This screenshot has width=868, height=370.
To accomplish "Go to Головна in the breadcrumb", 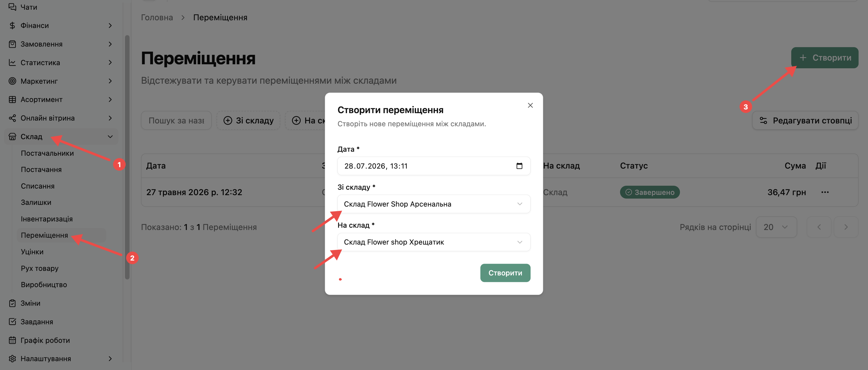I will [x=157, y=17].
